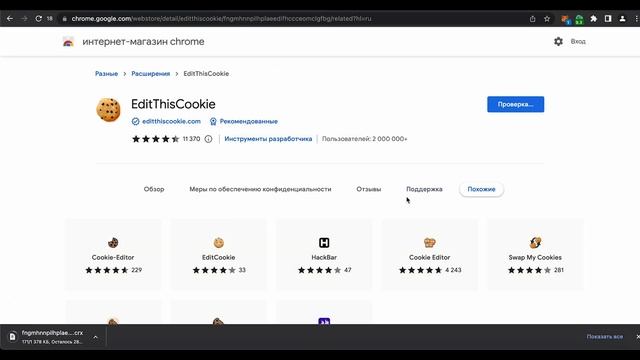Open the green extension icon in toolbar

pos(579,19)
